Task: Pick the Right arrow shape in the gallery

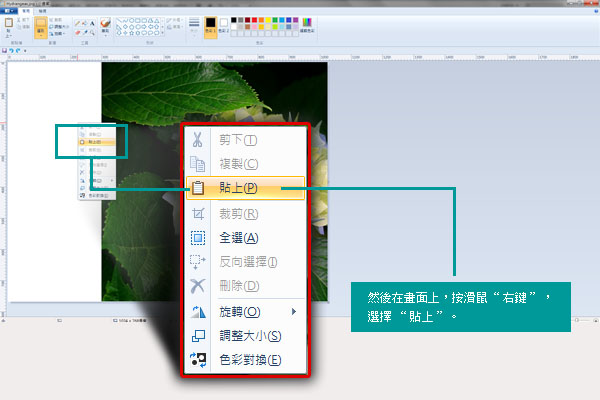Action: pyautogui.click(x=144, y=26)
